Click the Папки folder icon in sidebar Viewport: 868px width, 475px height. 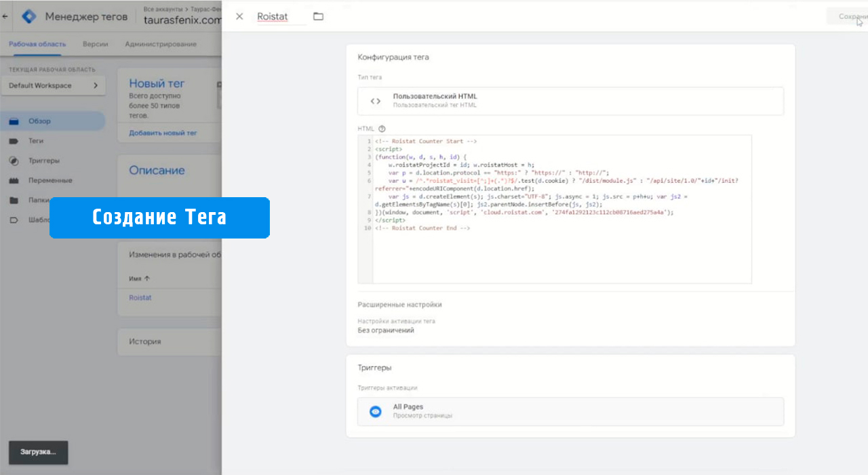click(x=14, y=200)
